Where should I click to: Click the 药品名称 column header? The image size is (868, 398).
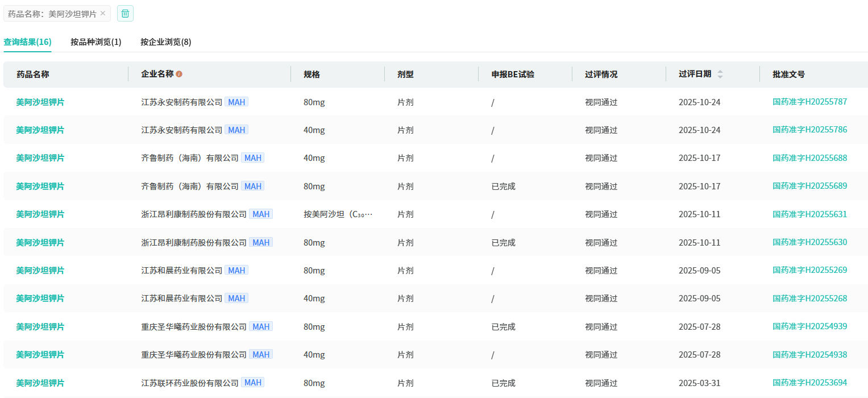tap(33, 74)
